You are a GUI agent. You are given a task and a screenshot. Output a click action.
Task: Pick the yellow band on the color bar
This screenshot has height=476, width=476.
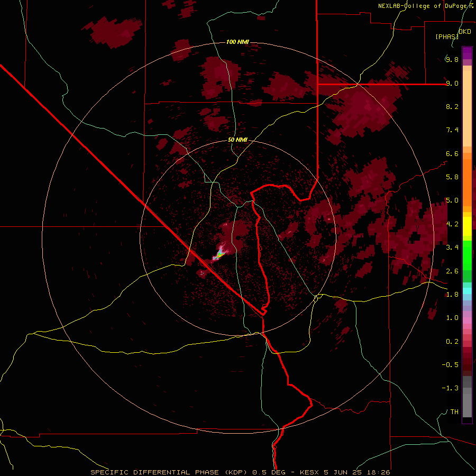(467, 226)
